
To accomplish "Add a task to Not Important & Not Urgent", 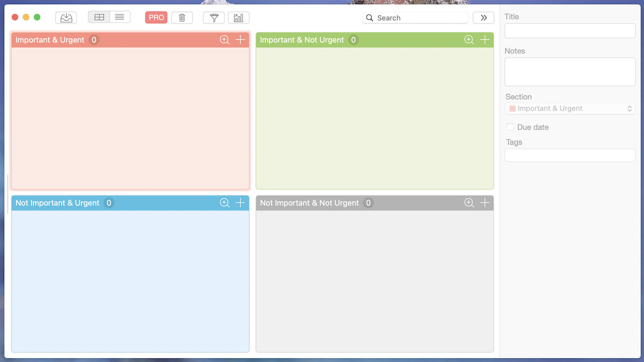I will (484, 203).
